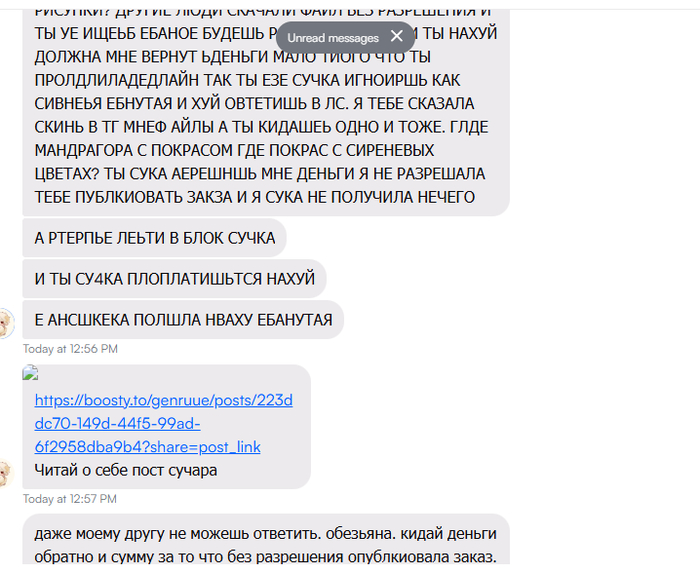
Task: Select the message starting 'Е АНСШКЕКА ПОЛШЛА'
Action: [x=183, y=320]
